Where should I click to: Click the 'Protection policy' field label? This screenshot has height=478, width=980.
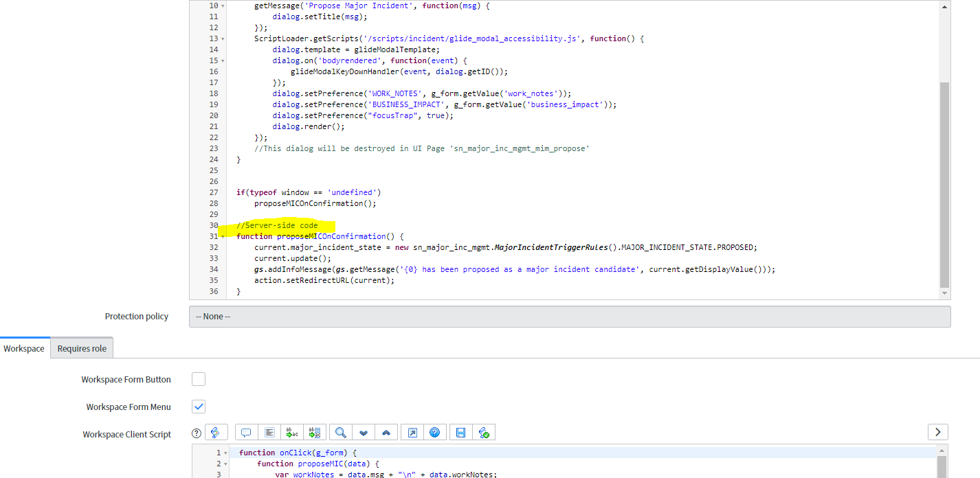pyautogui.click(x=137, y=316)
